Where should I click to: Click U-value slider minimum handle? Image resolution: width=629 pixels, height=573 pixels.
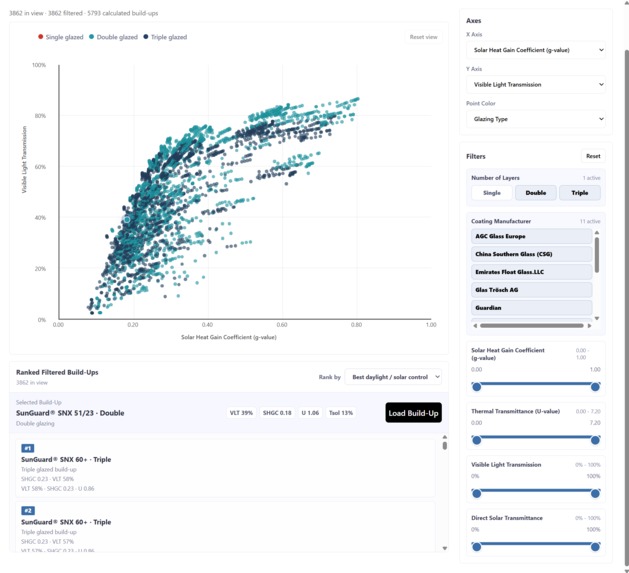[477, 440]
